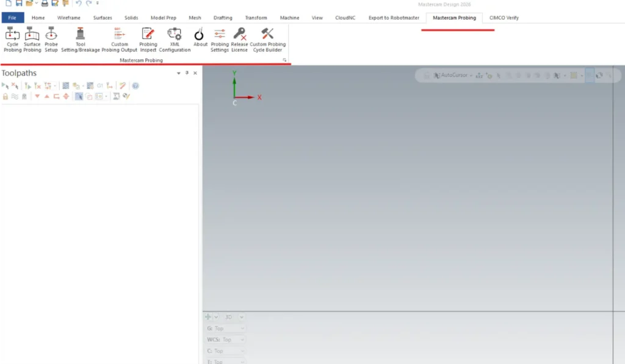Select all operations in Toolpaths toolbar
The image size is (625, 364).
point(5,85)
